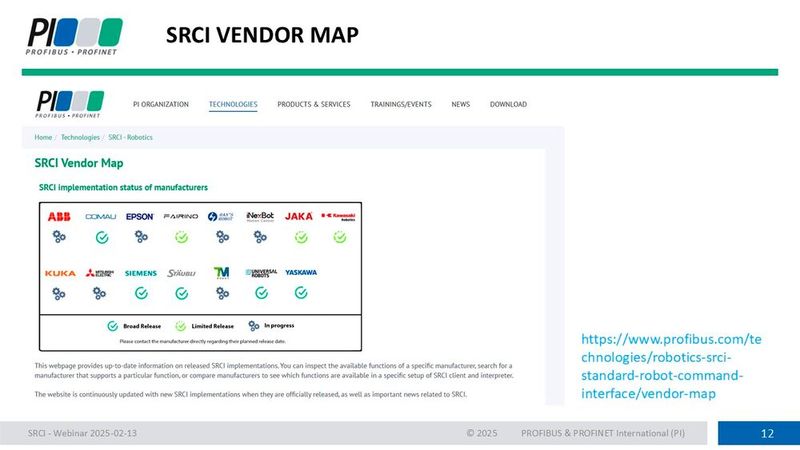Click the 'Broad Release' legend label
800x450 pixels.
pos(142,327)
